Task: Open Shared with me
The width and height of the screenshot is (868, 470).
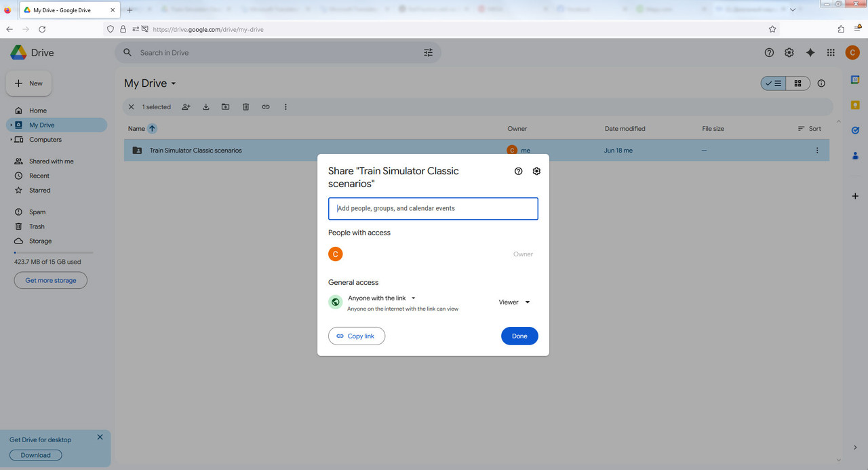Action: point(52,161)
